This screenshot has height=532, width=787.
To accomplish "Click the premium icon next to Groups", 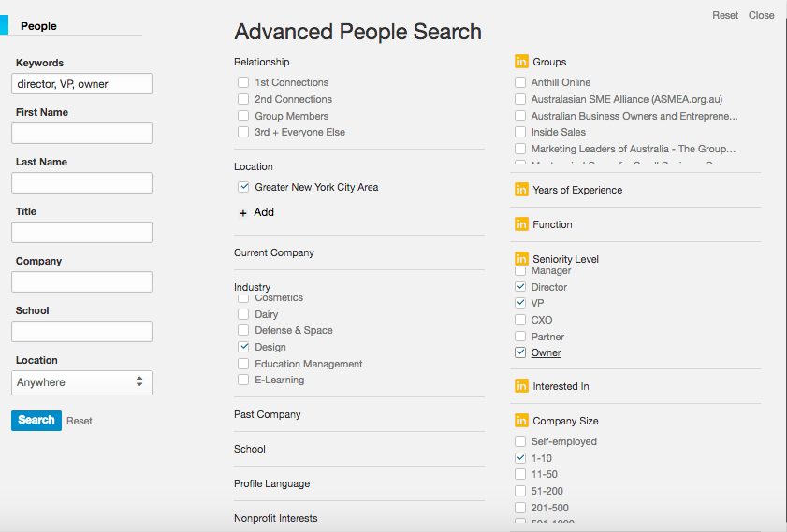I will 521,62.
